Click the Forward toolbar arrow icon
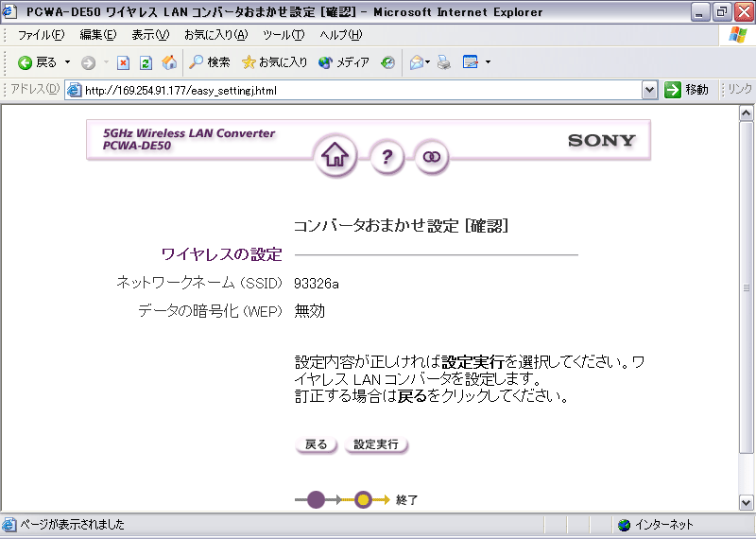 pyautogui.click(x=88, y=62)
